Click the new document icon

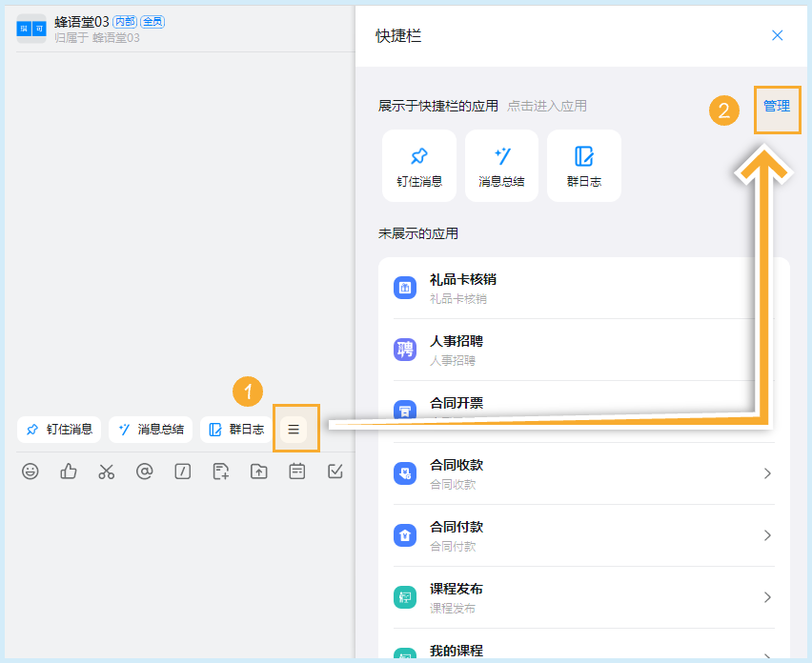220,471
